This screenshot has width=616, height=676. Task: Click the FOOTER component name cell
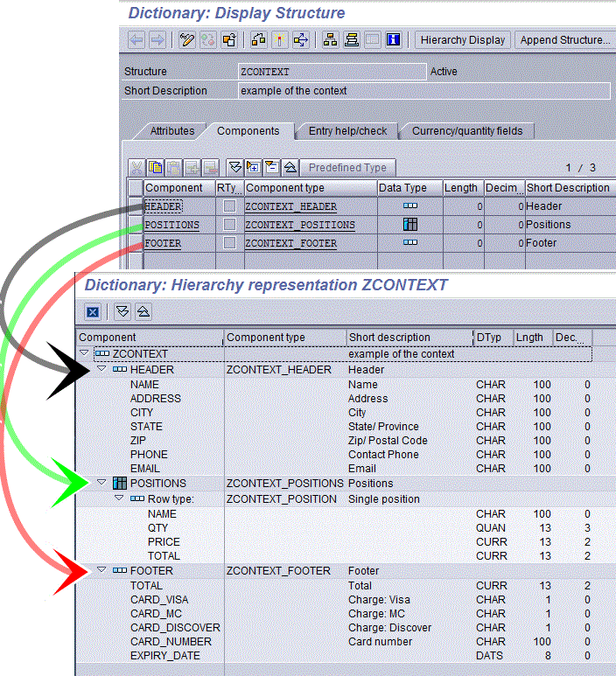point(179,243)
